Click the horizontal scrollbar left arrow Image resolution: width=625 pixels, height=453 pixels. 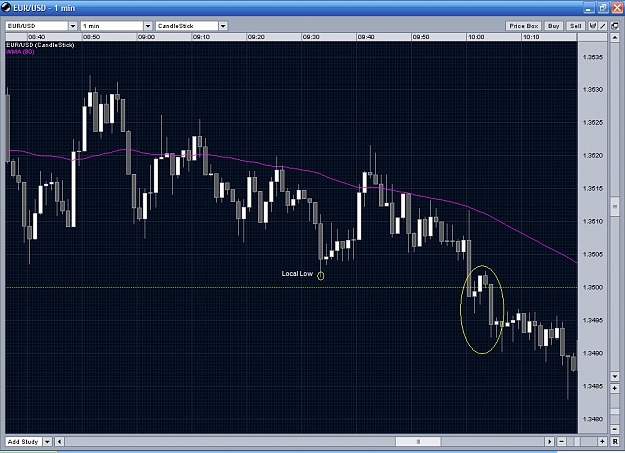point(60,441)
